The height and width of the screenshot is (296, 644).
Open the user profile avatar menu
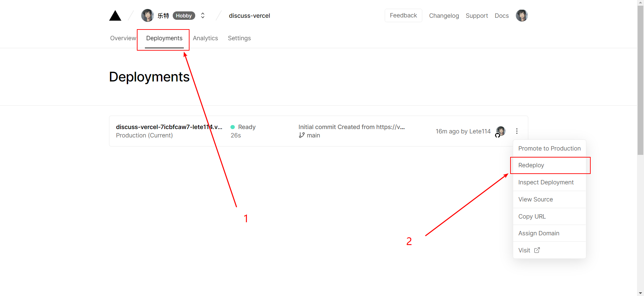[x=522, y=15]
